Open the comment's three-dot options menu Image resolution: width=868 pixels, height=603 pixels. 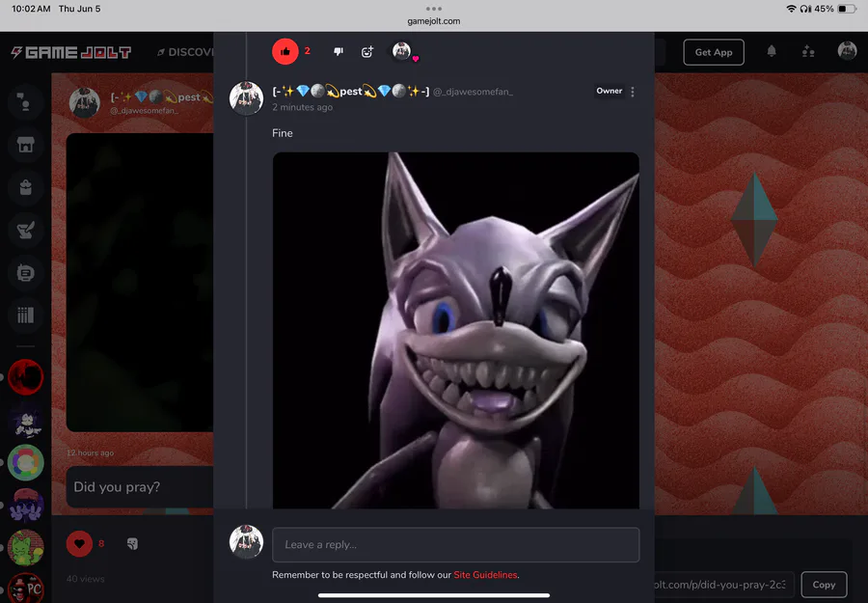click(x=632, y=92)
